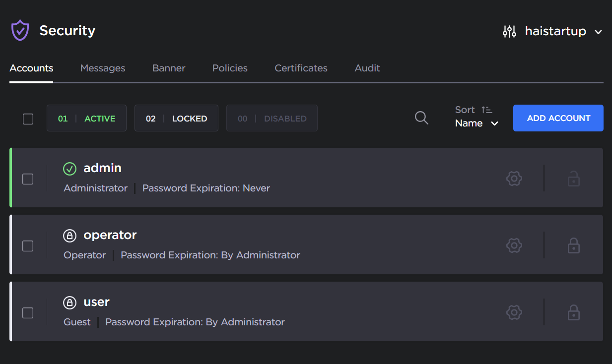
Task: Click the LOCKED filter chip
Action: click(x=176, y=118)
